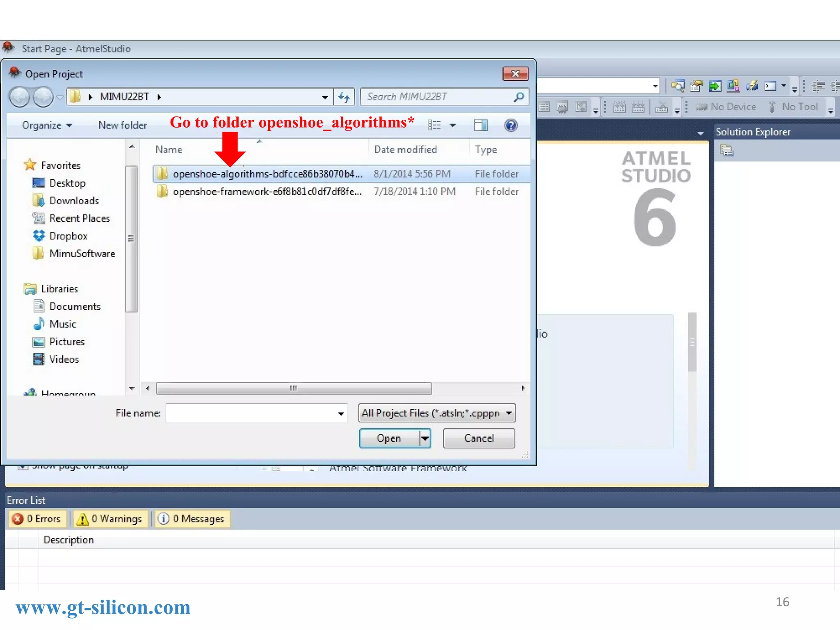Select the Dropbox location
Image resolution: width=840 pixels, height=630 pixels.
pyautogui.click(x=68, y=236)
